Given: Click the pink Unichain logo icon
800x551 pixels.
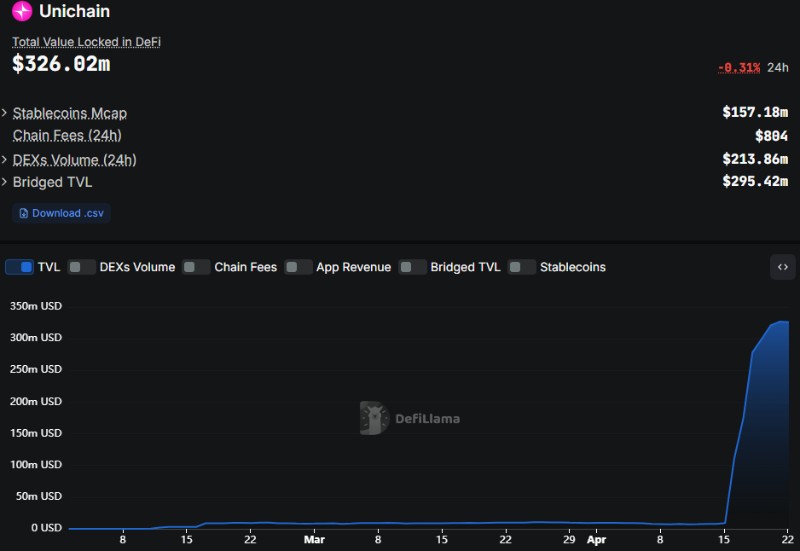Looking at the screenshot, I should click(x=22, y=12).
